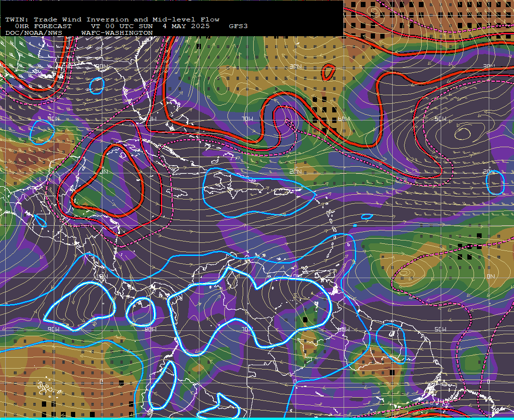
Task: Click the circulation center of the Atlantic vortex
Action: pyautogui.click(x=463, y=133)
